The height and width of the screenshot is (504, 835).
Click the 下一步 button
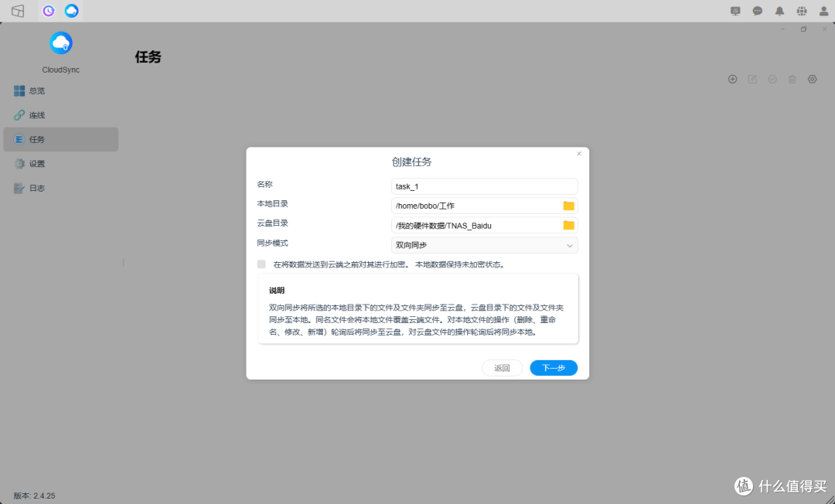coord(554,368)
